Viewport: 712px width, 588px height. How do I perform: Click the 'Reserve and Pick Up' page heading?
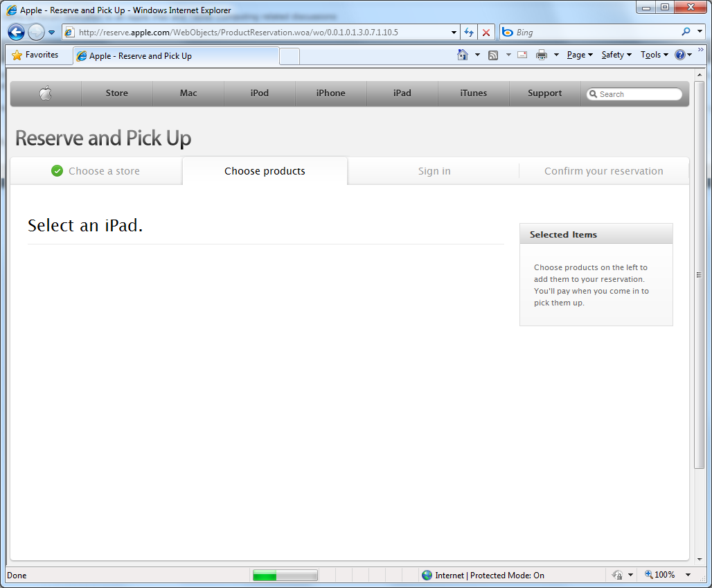[x=103, y=139]
